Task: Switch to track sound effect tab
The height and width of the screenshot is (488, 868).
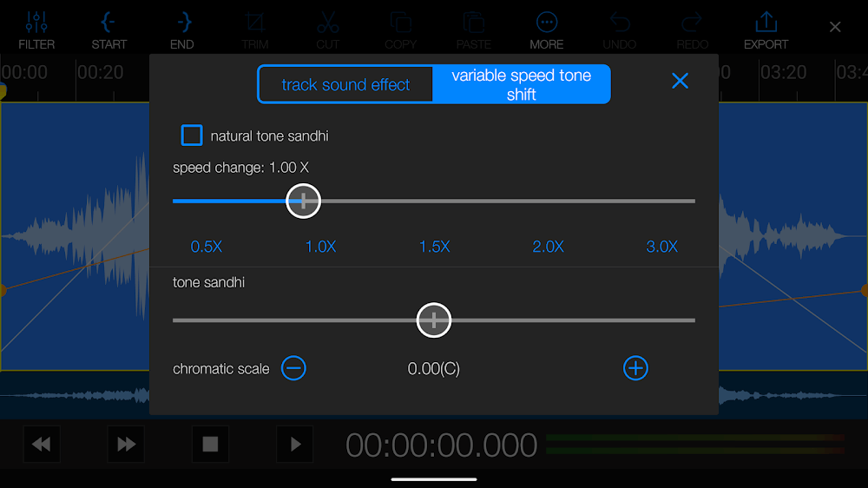Action: pyautogui.click(x=345, y=84)
